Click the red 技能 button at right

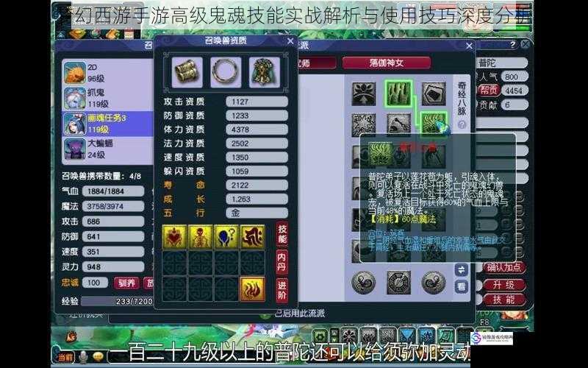click(x=503, y=300)
